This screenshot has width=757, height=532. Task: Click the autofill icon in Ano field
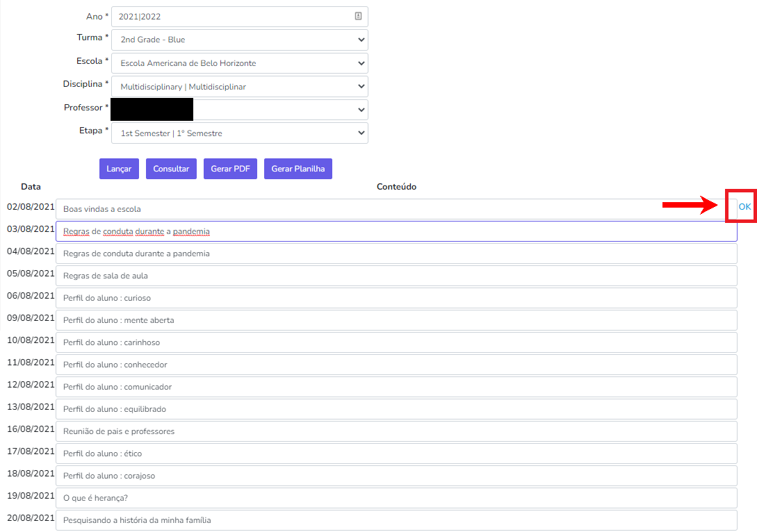(358, 16)
